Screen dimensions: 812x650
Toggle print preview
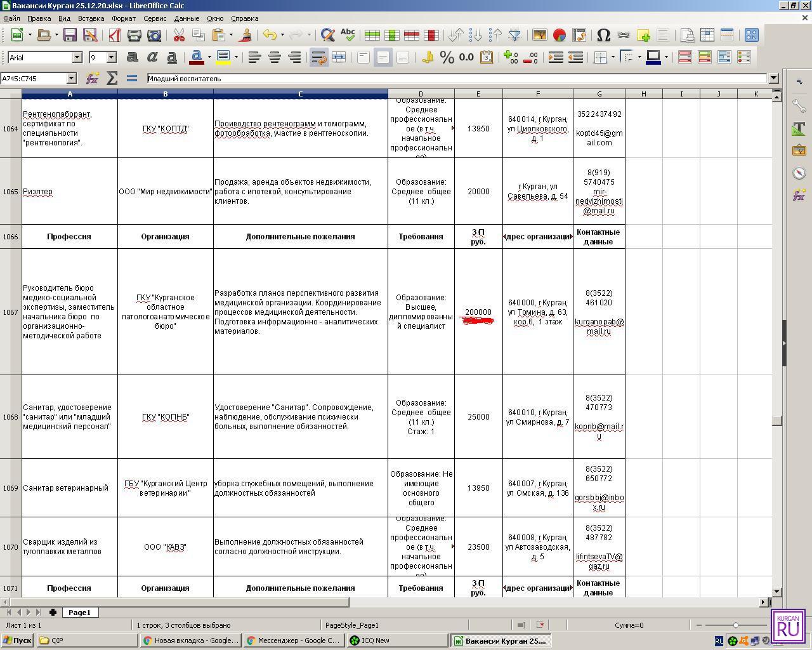[x=154, y=35]
